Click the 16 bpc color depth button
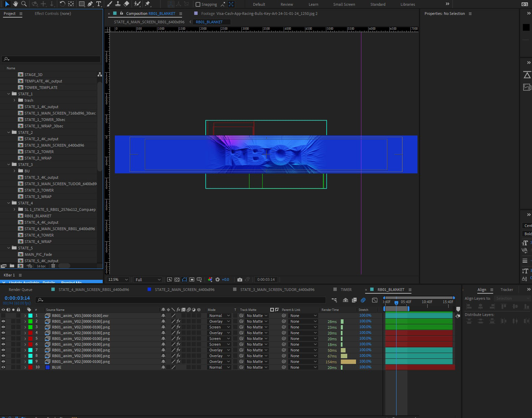The width and height of the screenshot is (532, 418). [41, 266]
